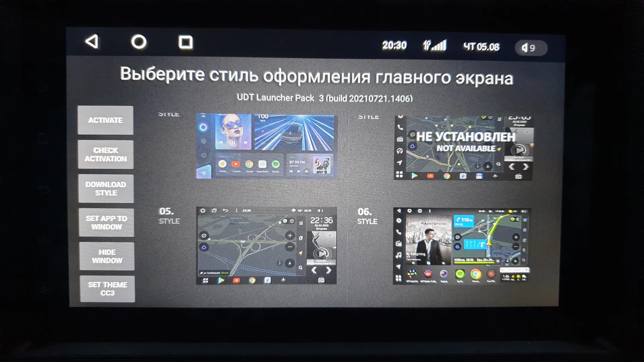Click the time display 20:30
644x362 pixels.
(x=394, y=44)
